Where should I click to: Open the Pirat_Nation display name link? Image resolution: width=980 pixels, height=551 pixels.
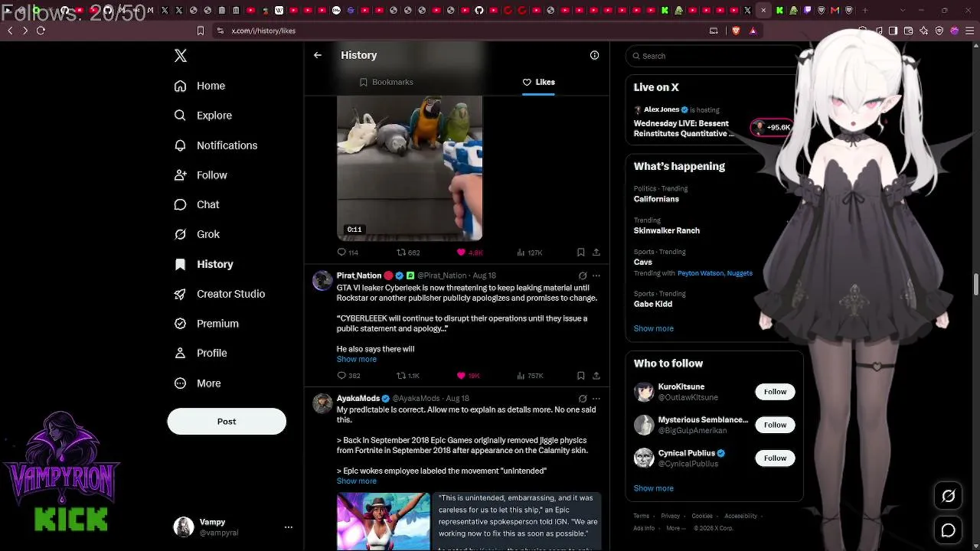(359, 275)
